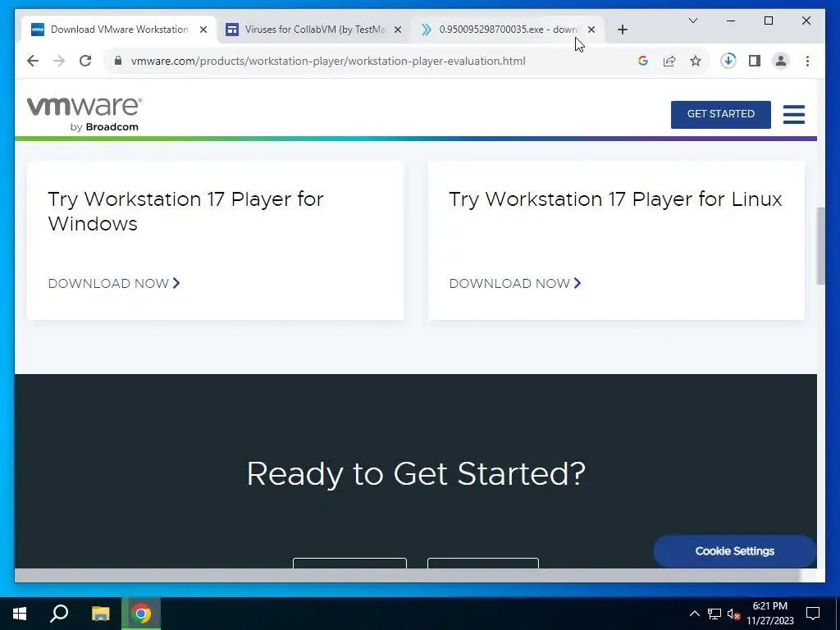Click 'Try Workstation 17 Player for Linux' heading
840x630 pixels.
tap(615, 199)
